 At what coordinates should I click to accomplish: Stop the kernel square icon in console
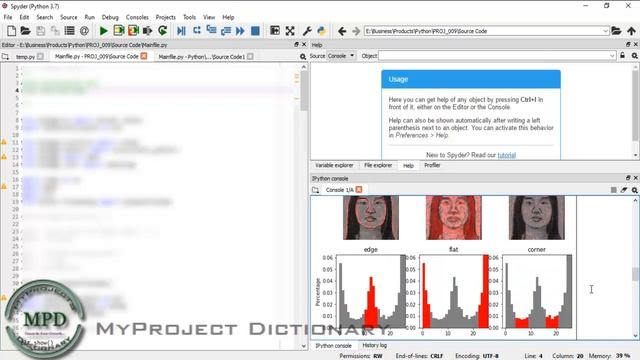(x=613, y=190)
